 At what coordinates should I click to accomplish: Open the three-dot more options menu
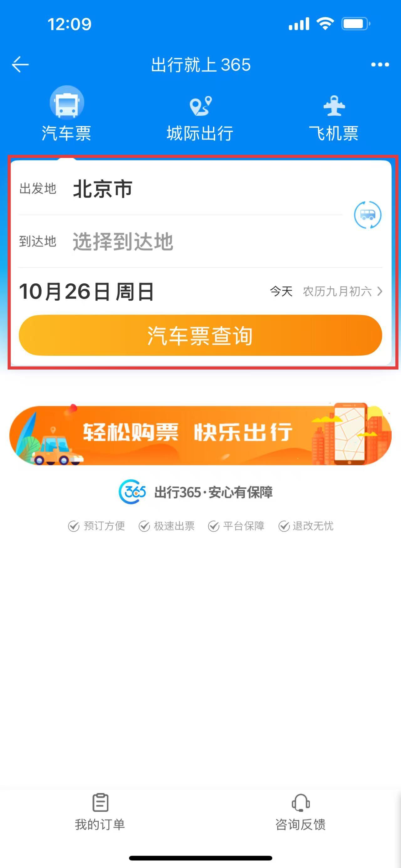380,64
